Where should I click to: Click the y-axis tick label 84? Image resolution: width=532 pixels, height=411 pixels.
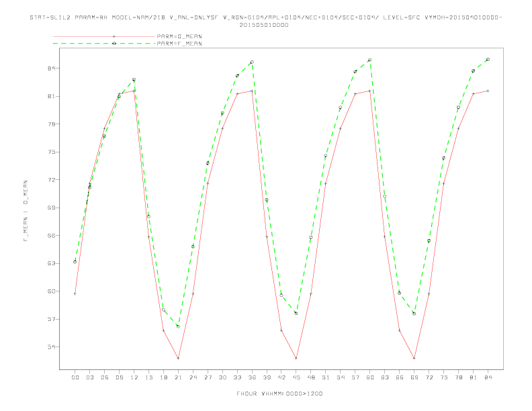pyautogui.click(x=51, y=68)
